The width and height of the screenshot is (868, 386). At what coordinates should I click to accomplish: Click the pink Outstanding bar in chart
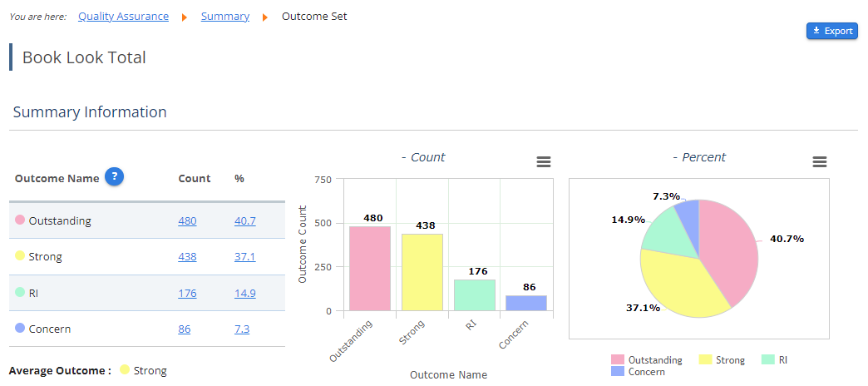(370, 269)
